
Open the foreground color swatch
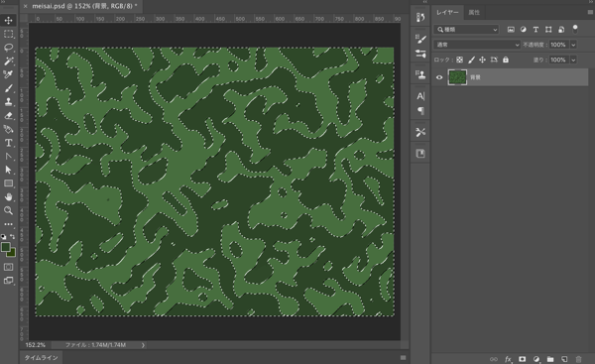[5, 247]
